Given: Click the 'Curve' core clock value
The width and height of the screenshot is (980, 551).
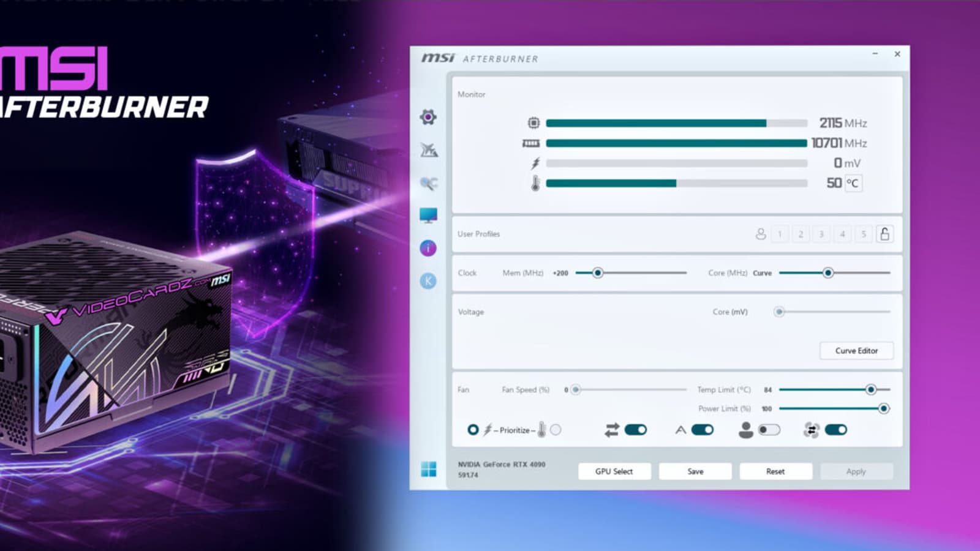Looking at the screenshot, I should click(x=762, y=273).
